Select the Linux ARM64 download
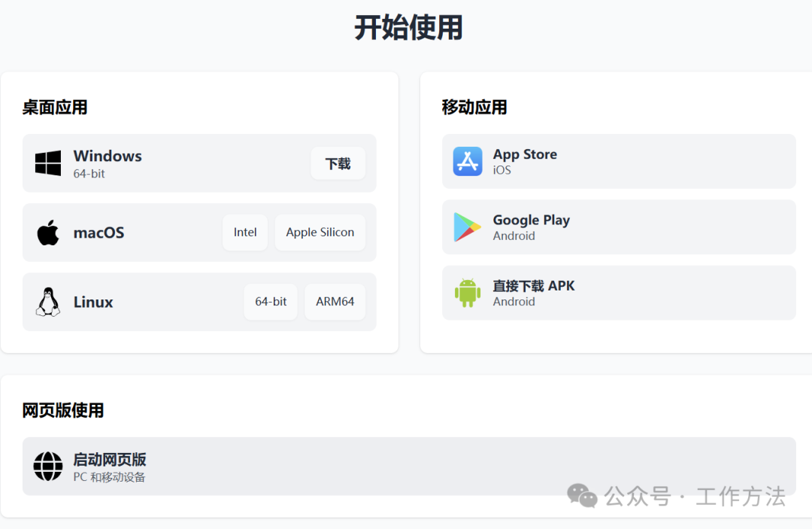This screenshot has height=529, width=812. (335, 302)
